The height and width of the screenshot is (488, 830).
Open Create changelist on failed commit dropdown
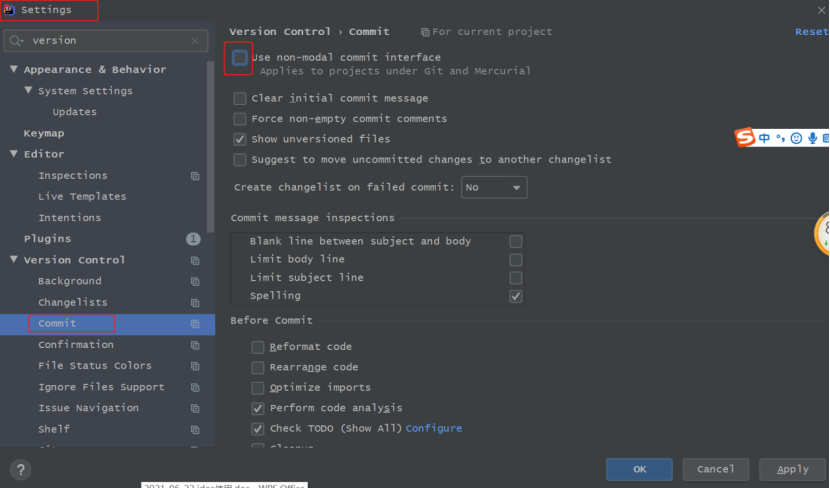point(494,187)
